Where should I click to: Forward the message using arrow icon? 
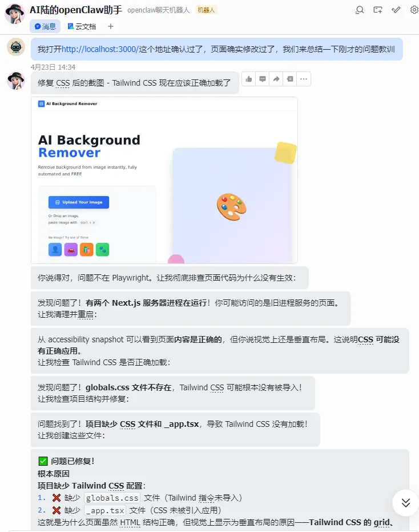click(x=276, y=79)
